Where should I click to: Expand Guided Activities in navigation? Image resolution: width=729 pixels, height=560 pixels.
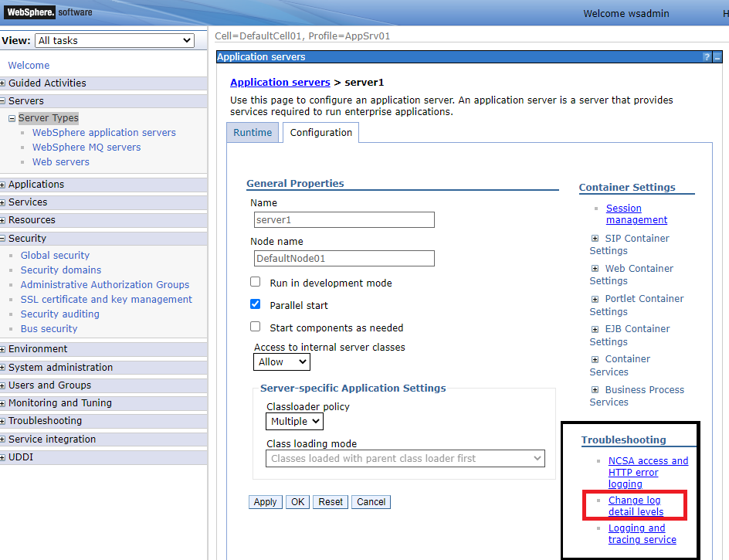click(3, 83)
